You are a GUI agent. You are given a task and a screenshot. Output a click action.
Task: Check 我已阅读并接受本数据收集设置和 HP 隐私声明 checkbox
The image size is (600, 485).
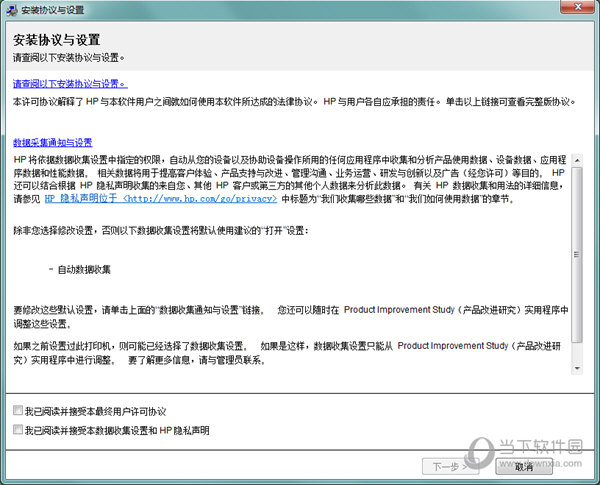18,429
